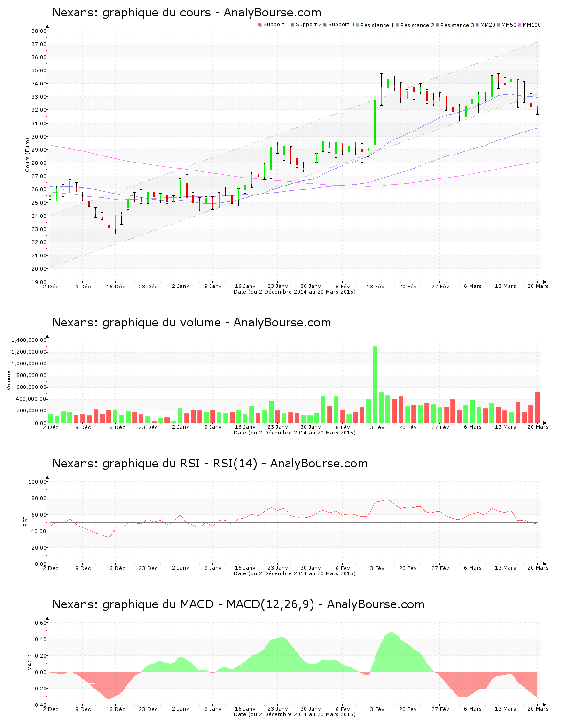Click the date range caption under the MACD chart

(295, 714)
